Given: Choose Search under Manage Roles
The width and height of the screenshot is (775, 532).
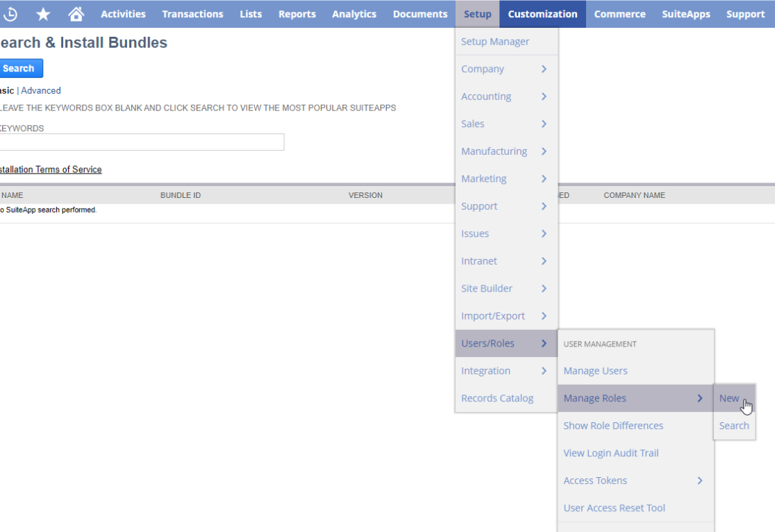Looking at the screenshot, I should [x=735, y=426].
